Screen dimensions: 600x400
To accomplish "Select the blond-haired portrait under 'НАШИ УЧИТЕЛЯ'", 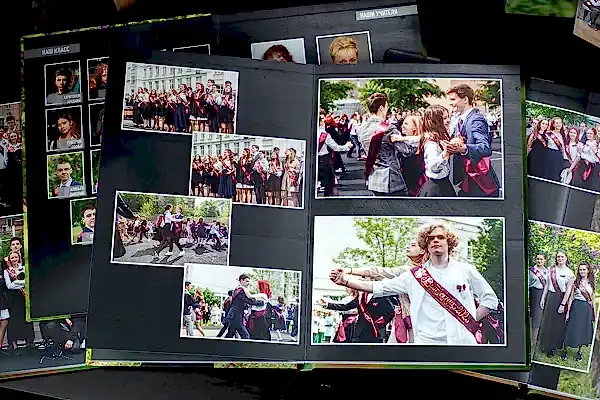I will pos(343,49).
